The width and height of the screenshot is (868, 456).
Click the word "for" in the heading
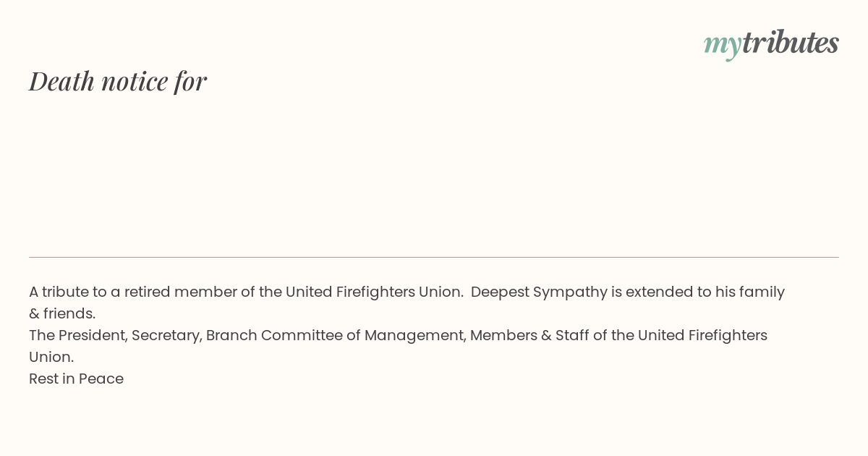click(190, 81)
